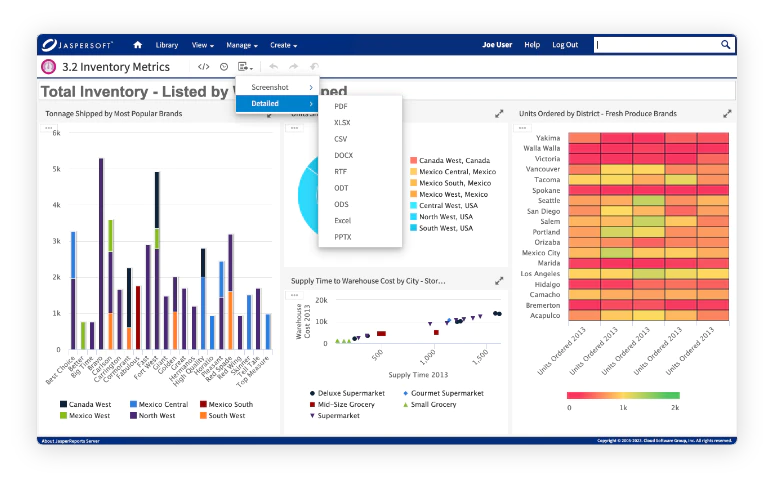Select Mexico South, Mexico pie legend entry
The height and width of the screenshot is (485, 774).
click(x=451, y=183)
